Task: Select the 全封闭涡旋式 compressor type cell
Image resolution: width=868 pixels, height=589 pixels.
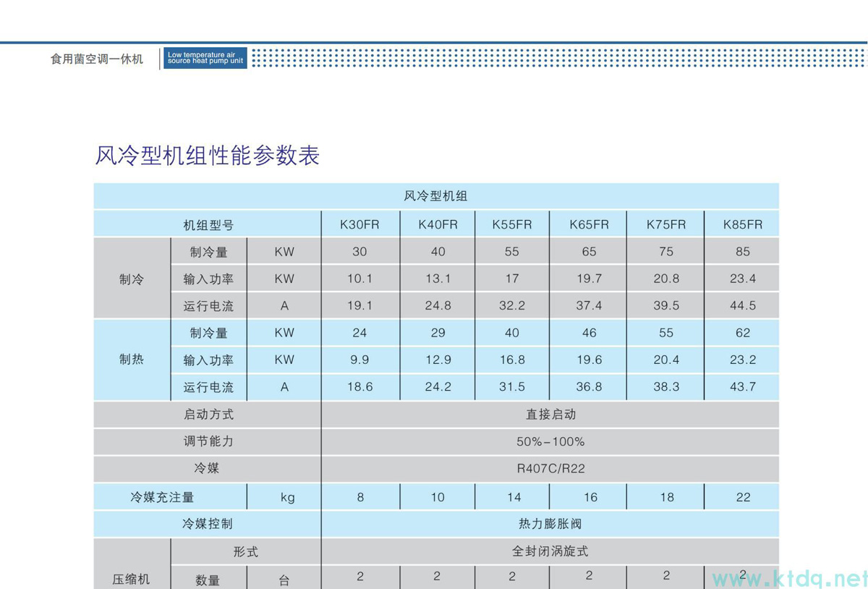Action: pyautogui.click(x=550, y=551)
